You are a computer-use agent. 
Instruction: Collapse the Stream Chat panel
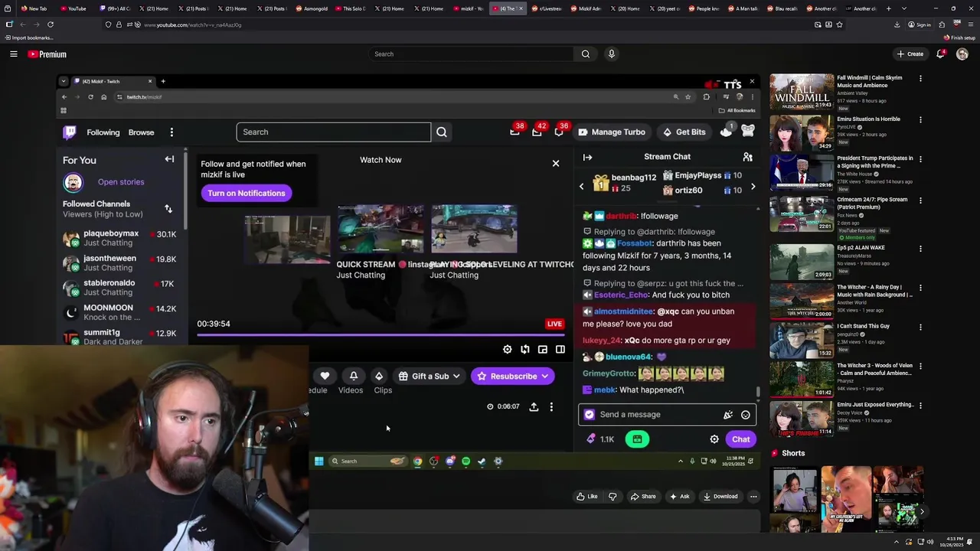pos(587,158)
